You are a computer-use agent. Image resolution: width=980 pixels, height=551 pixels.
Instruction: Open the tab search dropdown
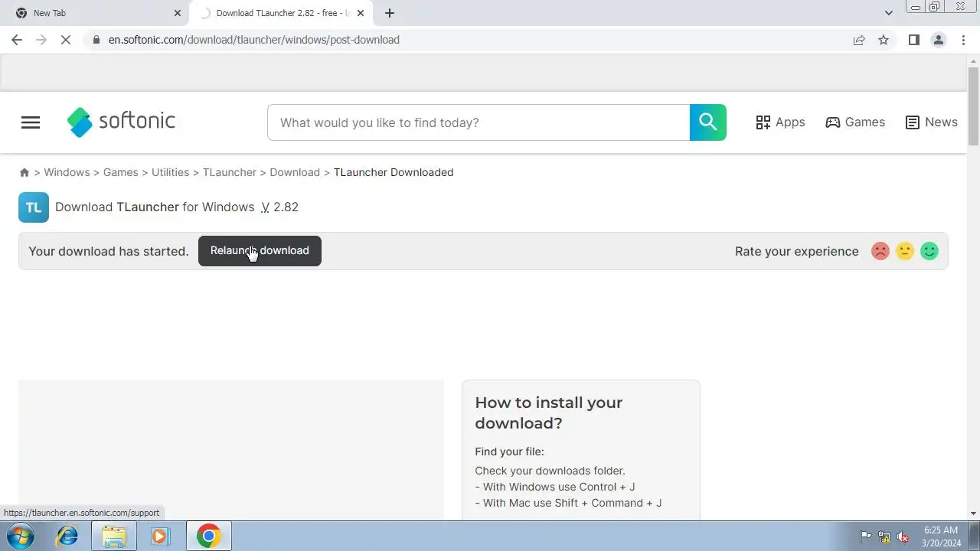(888, 13)
